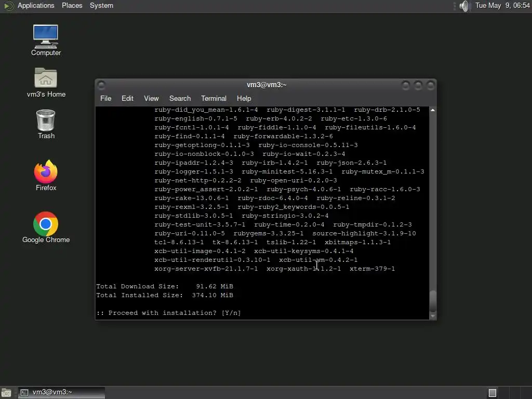The height and width of the screenshot is (399, 532).
Task: Click the volume speaker icon in top panel
Action: [464, 6]
